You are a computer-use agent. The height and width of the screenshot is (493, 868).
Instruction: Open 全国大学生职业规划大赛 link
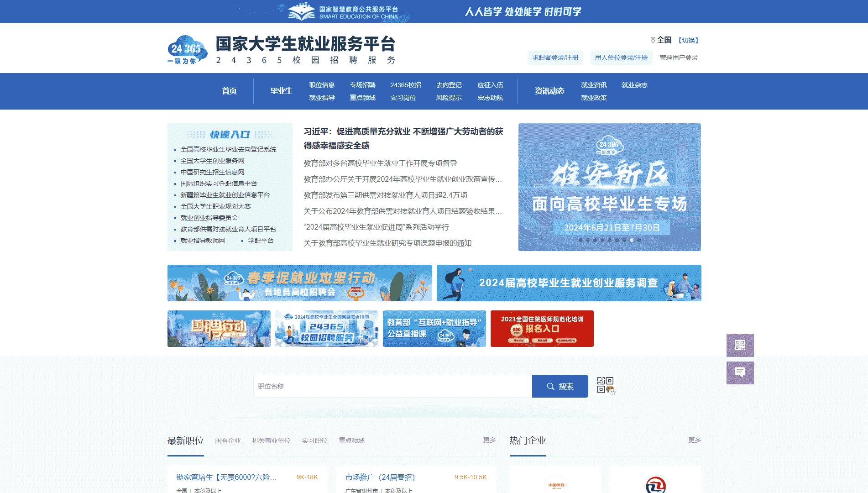click(215, 206)
